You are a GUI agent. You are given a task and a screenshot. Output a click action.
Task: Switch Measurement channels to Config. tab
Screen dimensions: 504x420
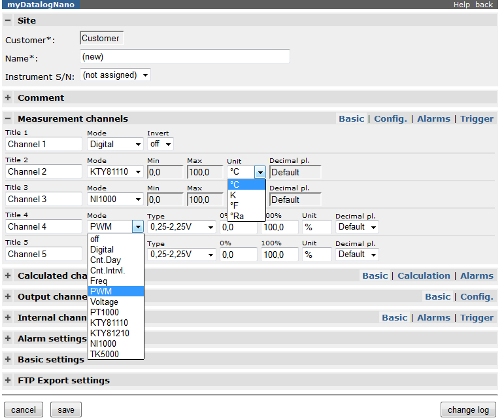click(390, 118)
